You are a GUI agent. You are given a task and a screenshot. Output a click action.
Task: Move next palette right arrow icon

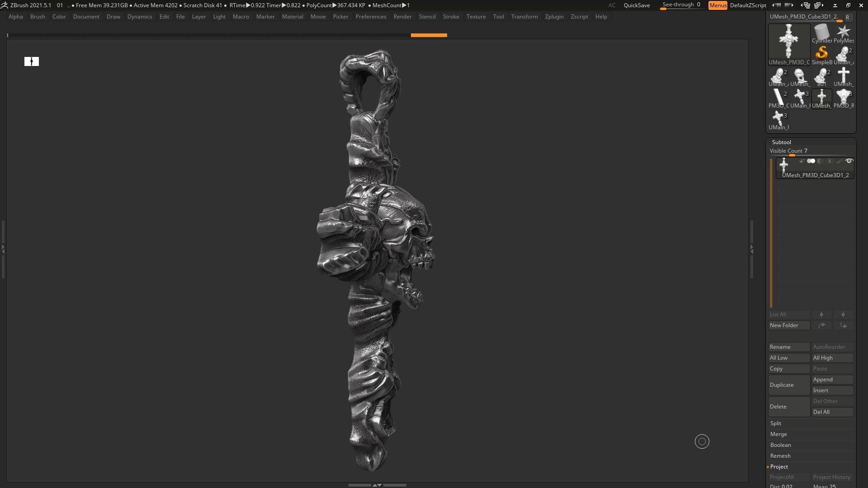click(789, 5)
